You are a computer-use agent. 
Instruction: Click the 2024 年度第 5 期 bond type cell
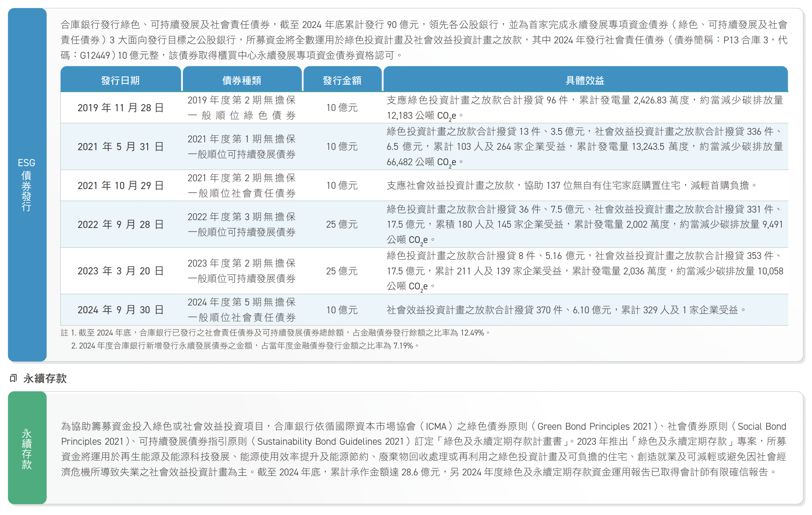242,310
